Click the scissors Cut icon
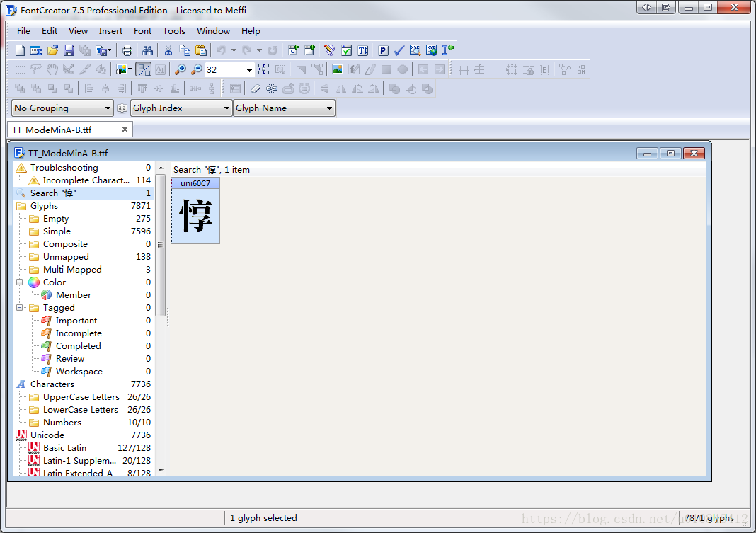Image resolution: width=756 pixels, height=533 pixels. click(x=168, y=50)
